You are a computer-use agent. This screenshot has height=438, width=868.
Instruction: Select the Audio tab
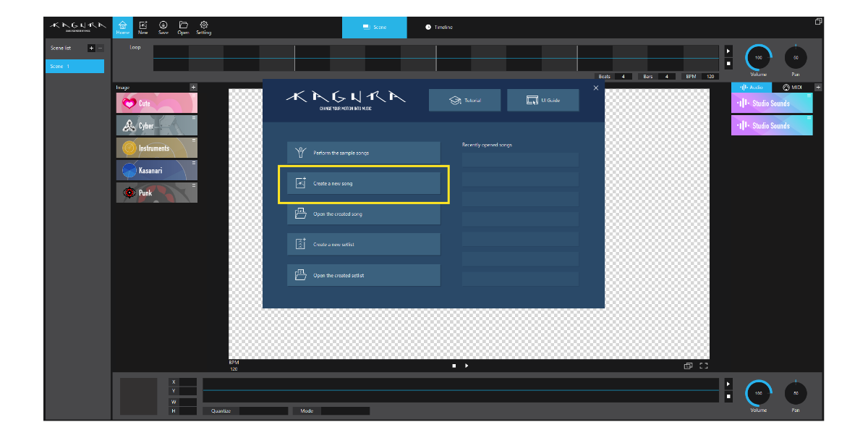751,87
